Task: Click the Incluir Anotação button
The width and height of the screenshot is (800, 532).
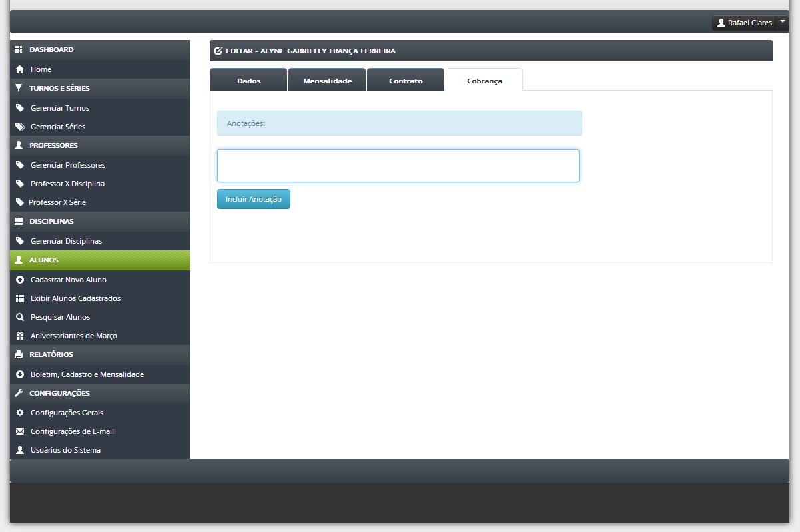Action: (254, 199)
